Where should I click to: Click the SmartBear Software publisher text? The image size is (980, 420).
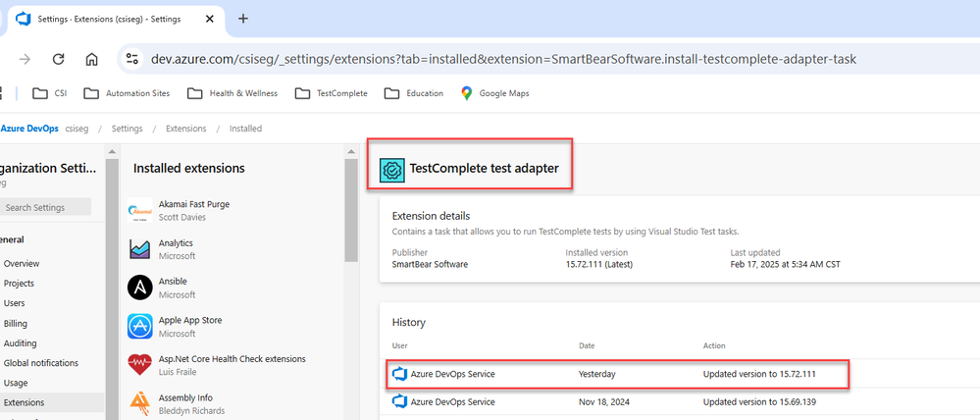(430, 264)
